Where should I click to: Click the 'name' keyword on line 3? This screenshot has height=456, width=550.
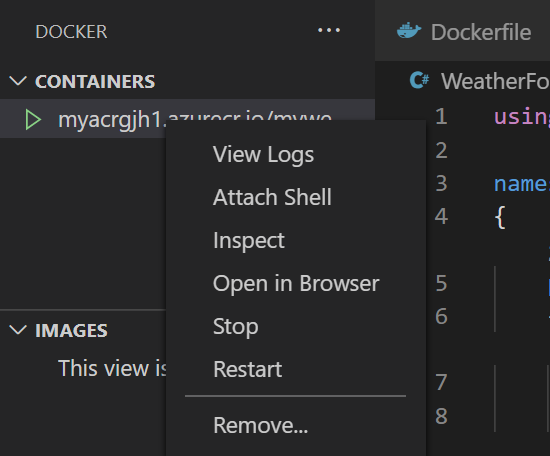pos(522,183)
